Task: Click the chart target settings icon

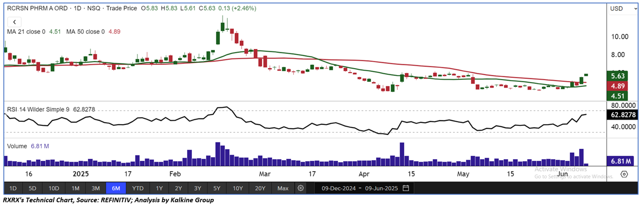Action: click(x=624, y=174)
